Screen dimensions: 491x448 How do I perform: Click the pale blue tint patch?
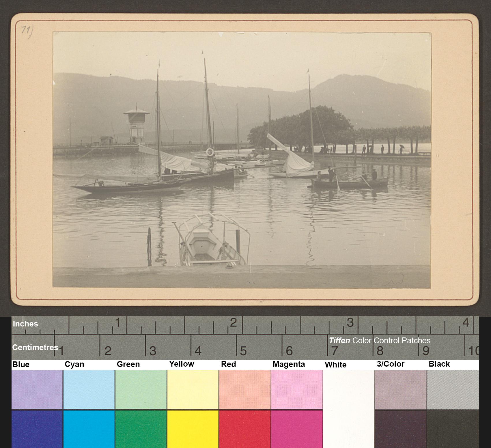(x=37, y=389)
